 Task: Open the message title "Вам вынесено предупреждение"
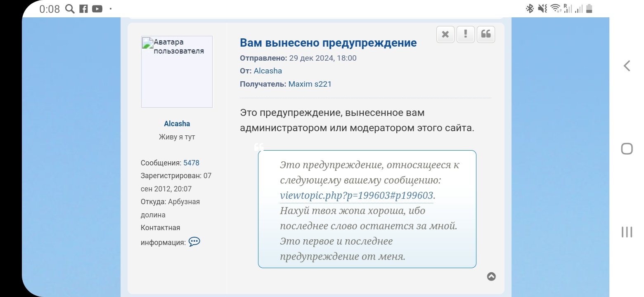(x=328, y=43)
